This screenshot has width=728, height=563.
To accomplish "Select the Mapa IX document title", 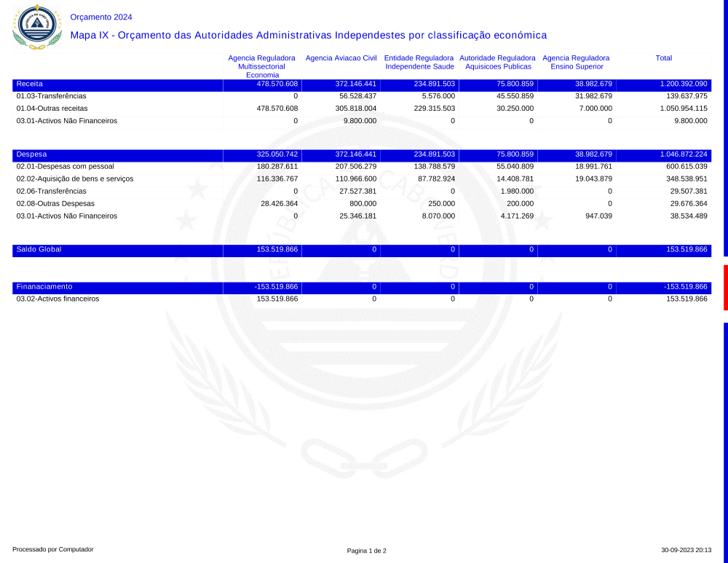I will pyautogui.click(x=308, y=35).
